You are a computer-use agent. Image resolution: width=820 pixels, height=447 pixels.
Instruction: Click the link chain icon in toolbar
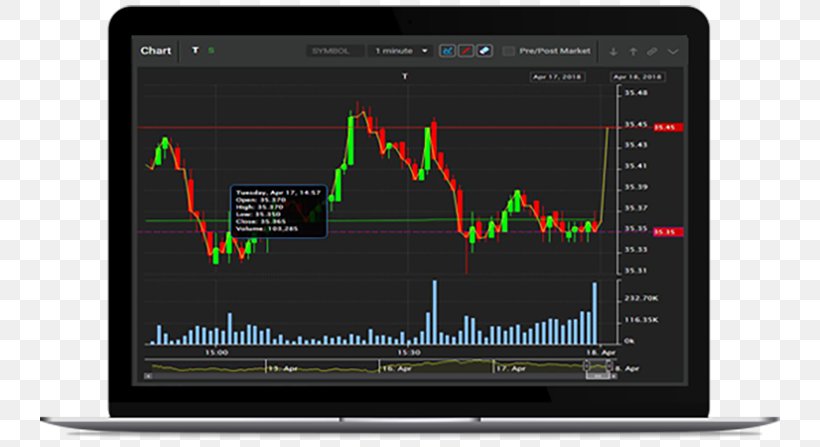click(652, 51)
